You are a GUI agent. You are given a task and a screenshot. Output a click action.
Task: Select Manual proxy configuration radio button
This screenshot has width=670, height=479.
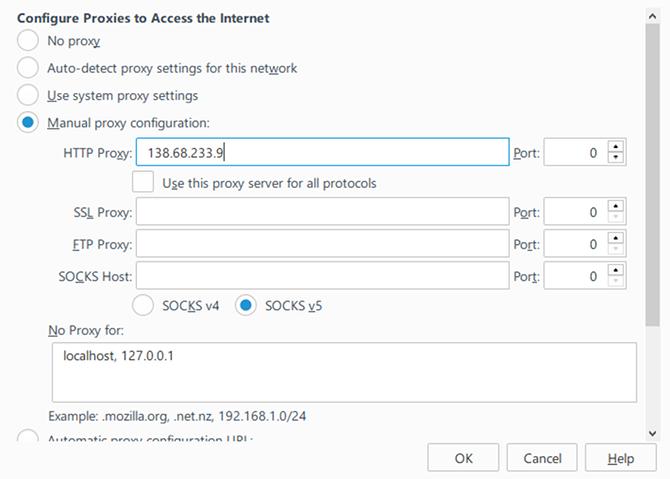point(28,123)
